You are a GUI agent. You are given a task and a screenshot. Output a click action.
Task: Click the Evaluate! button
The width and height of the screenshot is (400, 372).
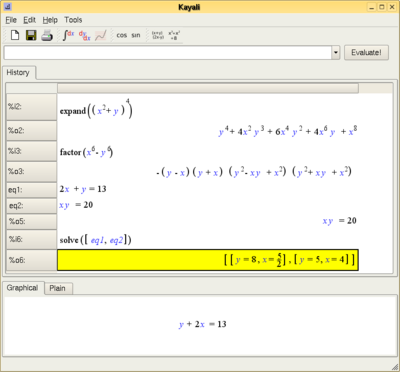point(366,53)
